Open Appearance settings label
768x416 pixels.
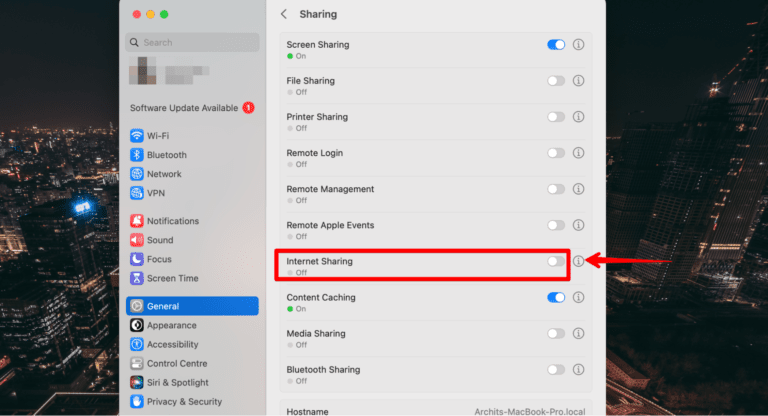coord(171,325)
